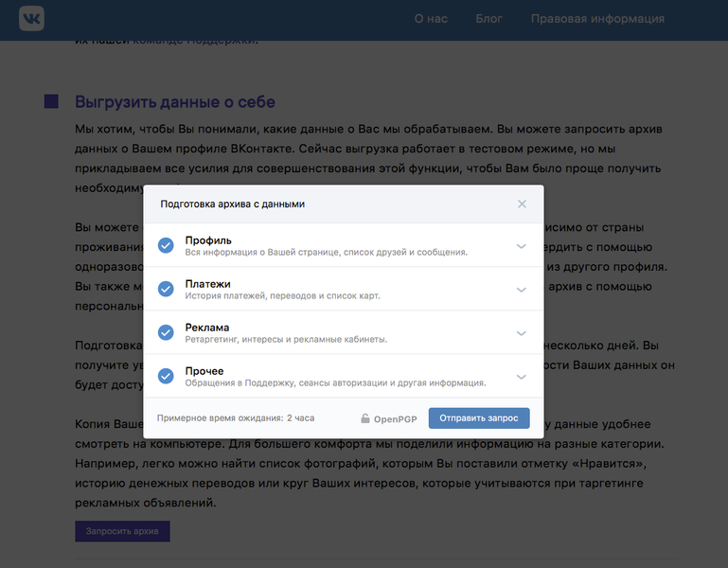Click the Прочее row title

pyautogui.click(x=204, y=371)
